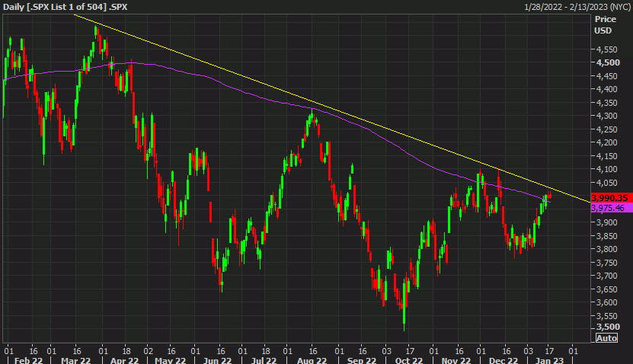The width and height of the screenshot is (633, 364).
Task: Click the Nov 22 month label
Action: pyautogui.click(x=456, y=360)
